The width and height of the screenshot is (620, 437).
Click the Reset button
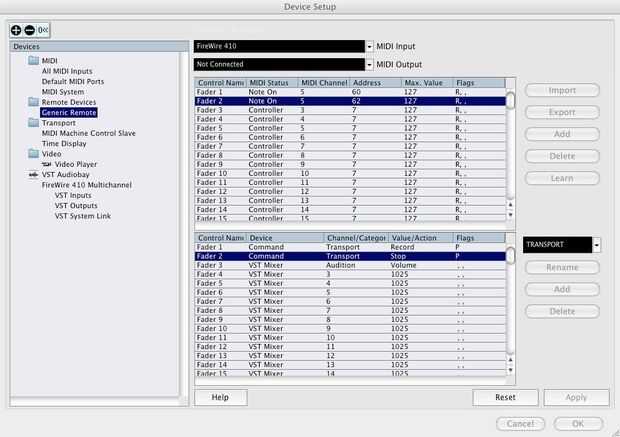[x=505, y=397]
